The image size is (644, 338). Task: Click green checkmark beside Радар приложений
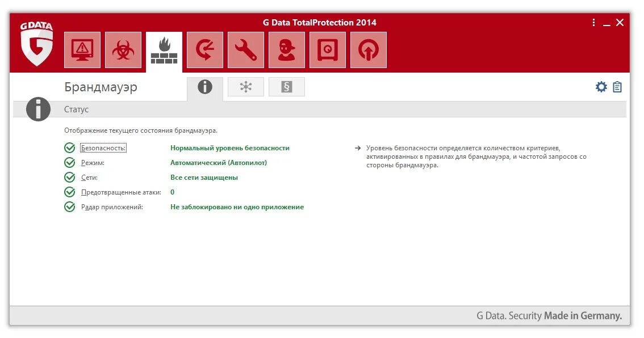click(70, 207)
